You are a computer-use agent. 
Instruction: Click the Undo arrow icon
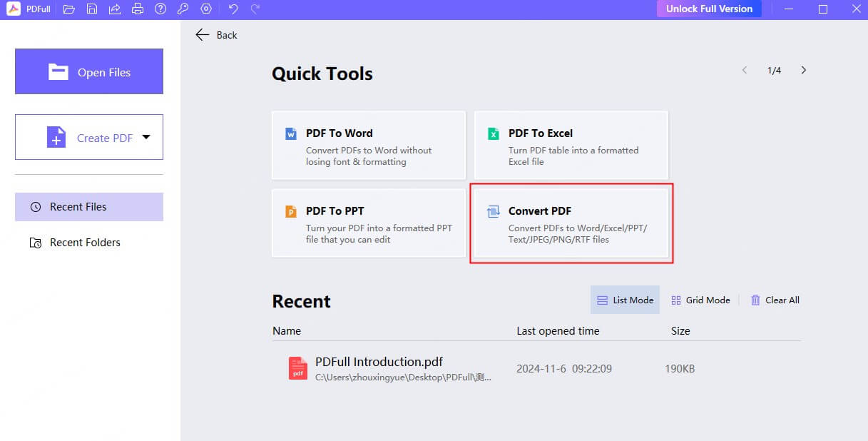[233, 9]
